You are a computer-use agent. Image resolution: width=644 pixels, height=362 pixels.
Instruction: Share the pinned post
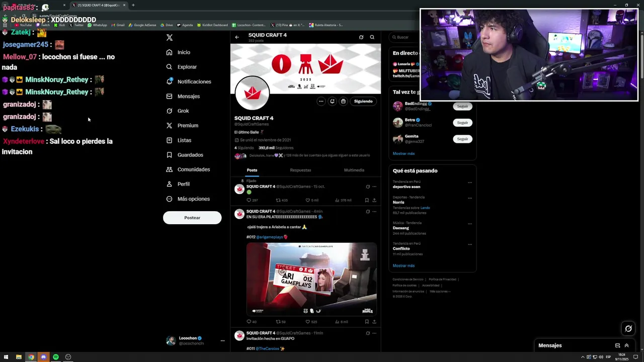(x=374, y=200)
